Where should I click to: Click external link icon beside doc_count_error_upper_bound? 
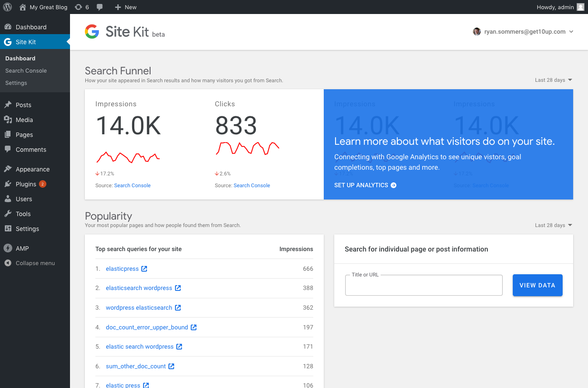[x=193, y=328]
